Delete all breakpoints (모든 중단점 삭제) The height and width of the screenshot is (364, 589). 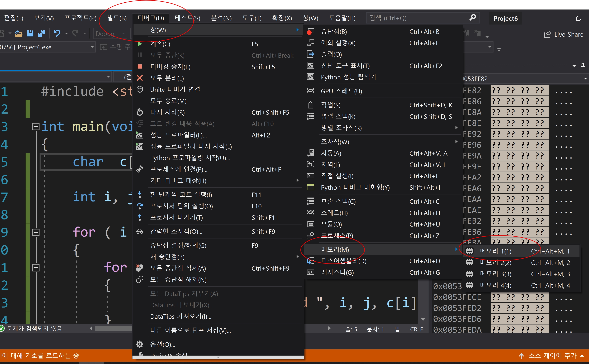pyautogui.click(x=218, y=268)
